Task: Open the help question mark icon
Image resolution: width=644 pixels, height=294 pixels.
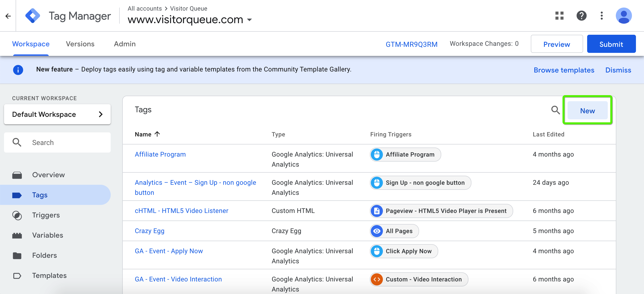Action: 582,16
